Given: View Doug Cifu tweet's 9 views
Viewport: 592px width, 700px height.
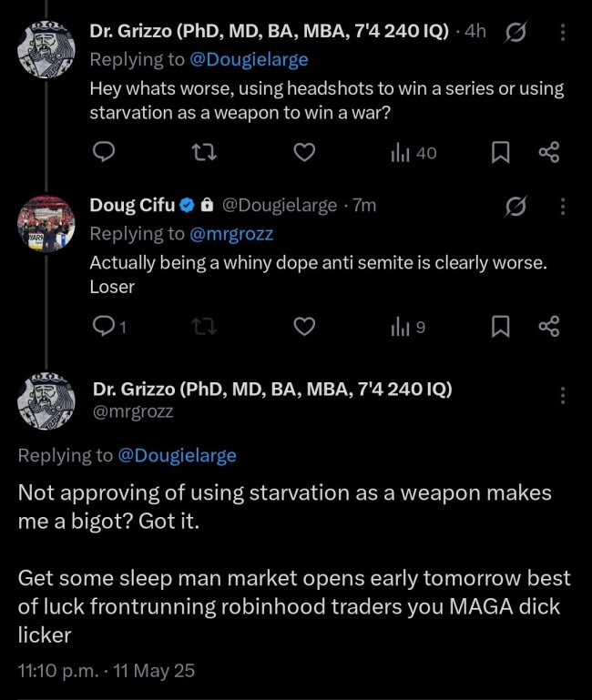Looking at the screenshot, I should tap(408, 327).
